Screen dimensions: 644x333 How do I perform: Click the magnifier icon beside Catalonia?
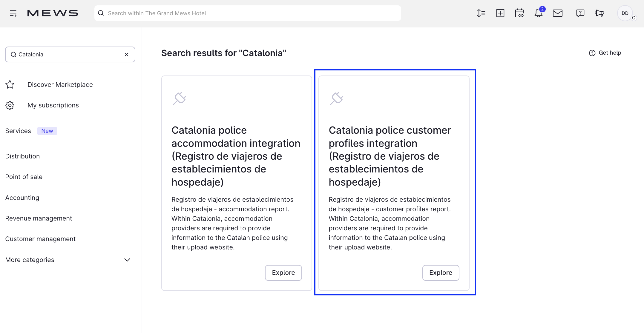tap(13, 54)
